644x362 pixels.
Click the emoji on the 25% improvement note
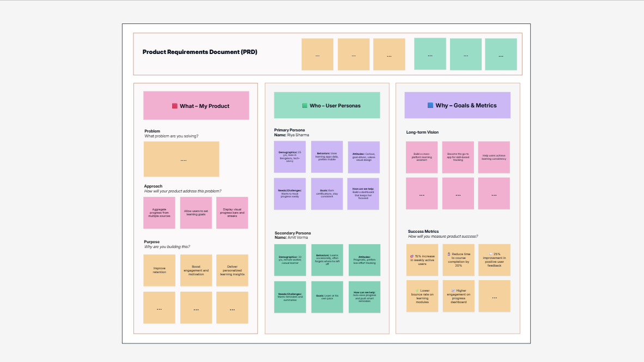490,254
